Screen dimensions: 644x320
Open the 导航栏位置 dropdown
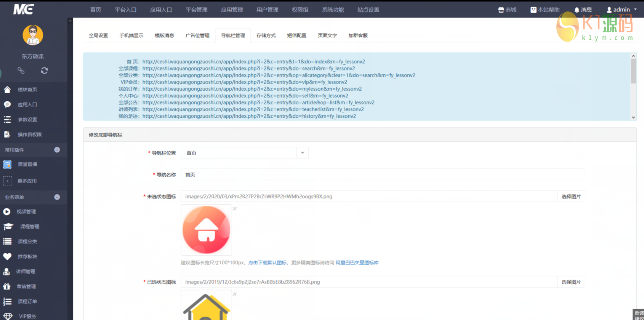coord(302,153)
